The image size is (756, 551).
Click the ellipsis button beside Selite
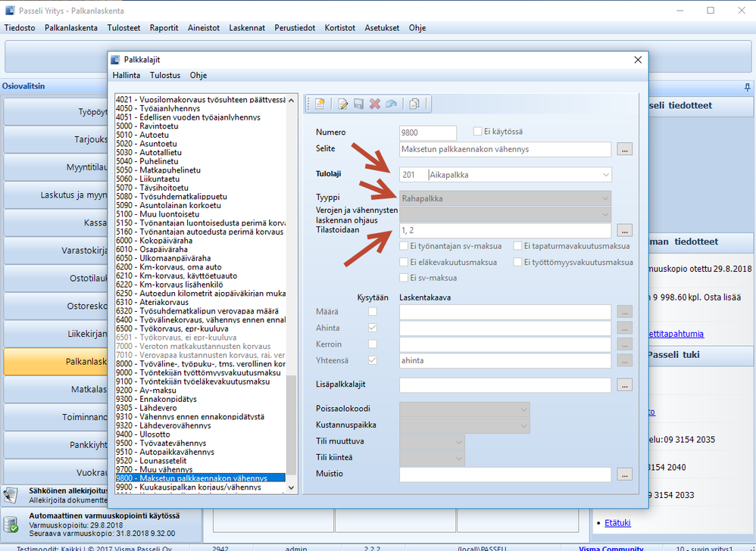tap(624, 149)
